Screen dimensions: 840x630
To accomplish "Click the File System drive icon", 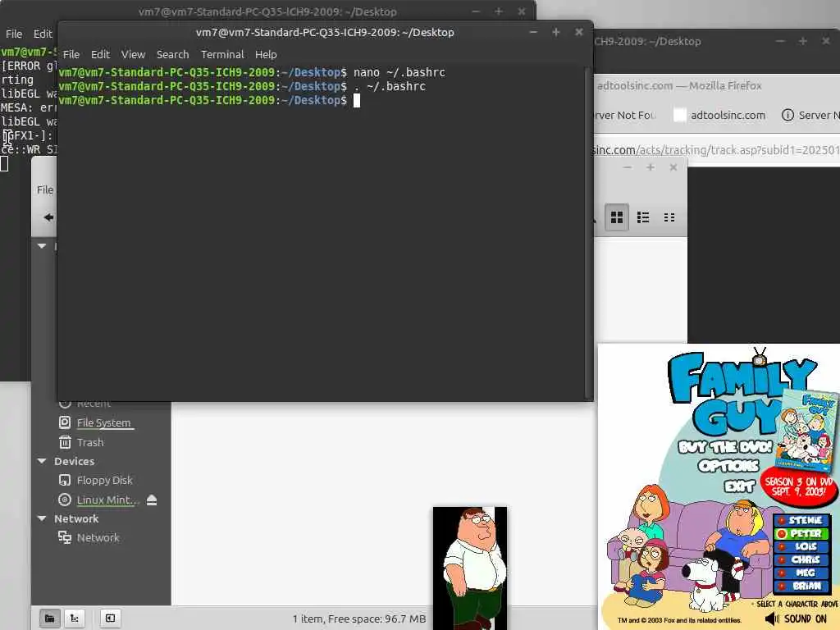I will [x=65, y=422].
